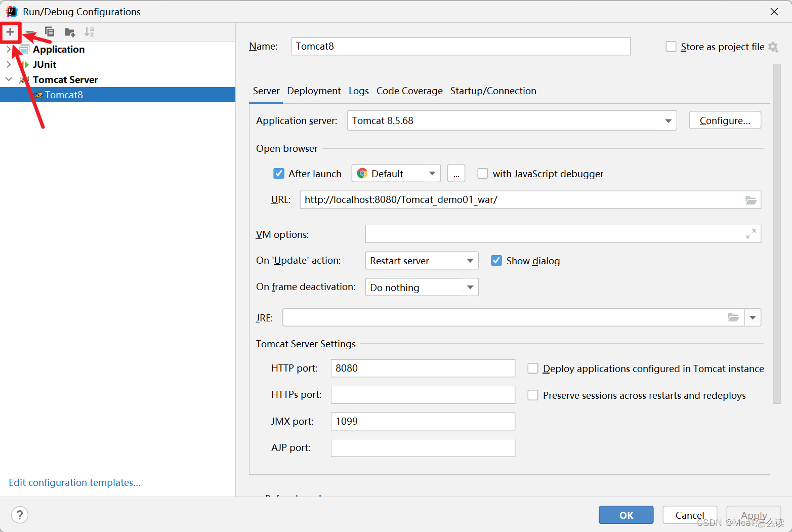This screenshot has height=532, width=792.
Task: Click the HTTPs port field
Action: click(x=423, y=395)
